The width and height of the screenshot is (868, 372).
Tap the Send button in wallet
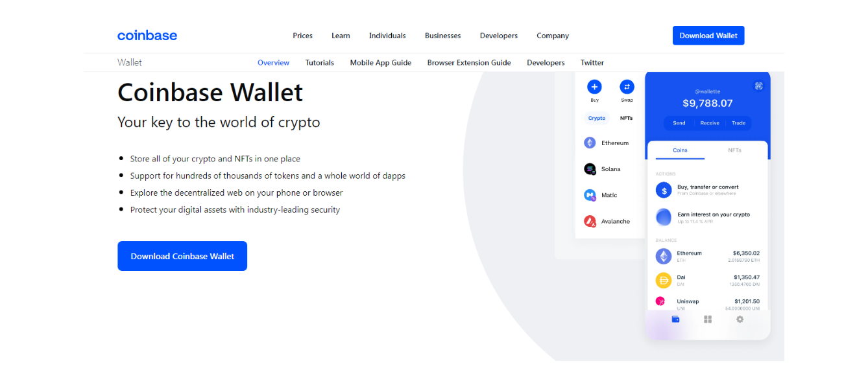[679, 123]
